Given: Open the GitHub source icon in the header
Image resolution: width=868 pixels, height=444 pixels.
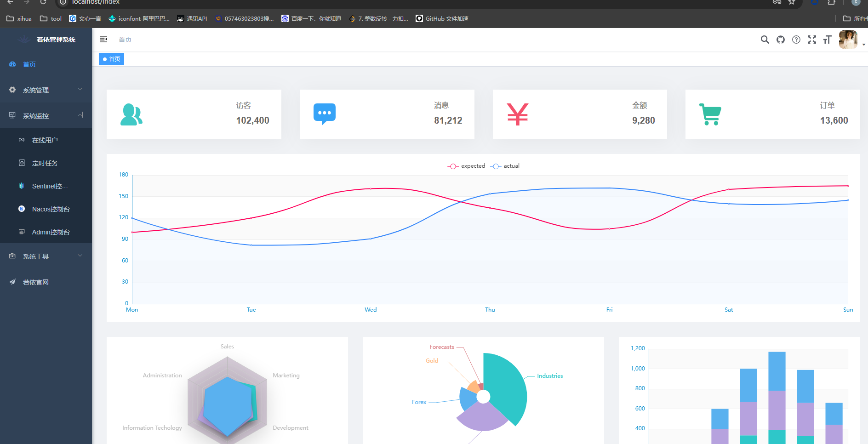Looking at the screenshot, I should pyautogui.click(x=781, y=40).
